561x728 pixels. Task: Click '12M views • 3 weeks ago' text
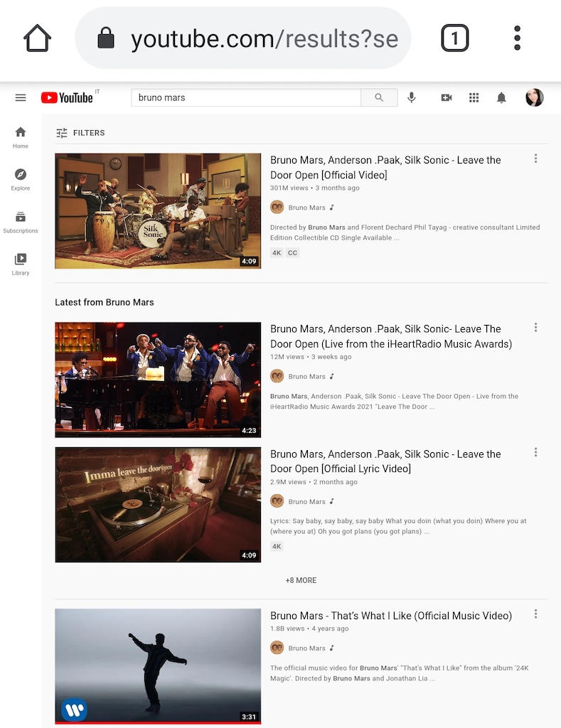tap(311, 357)
